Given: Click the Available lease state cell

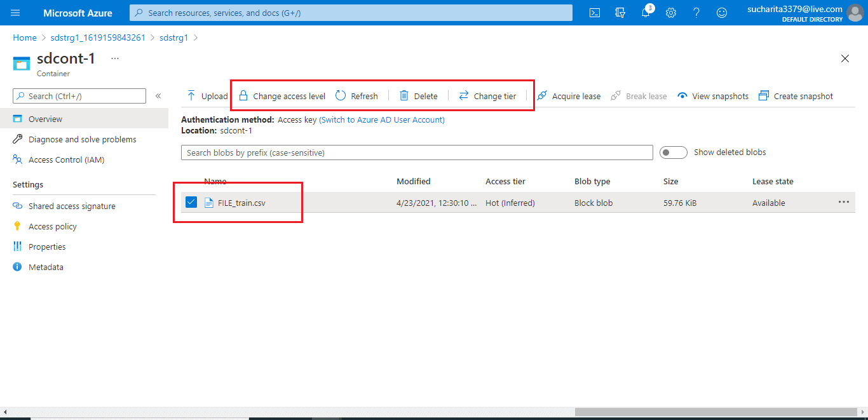Looking at the screenshot, I should [x=769, y=203].
